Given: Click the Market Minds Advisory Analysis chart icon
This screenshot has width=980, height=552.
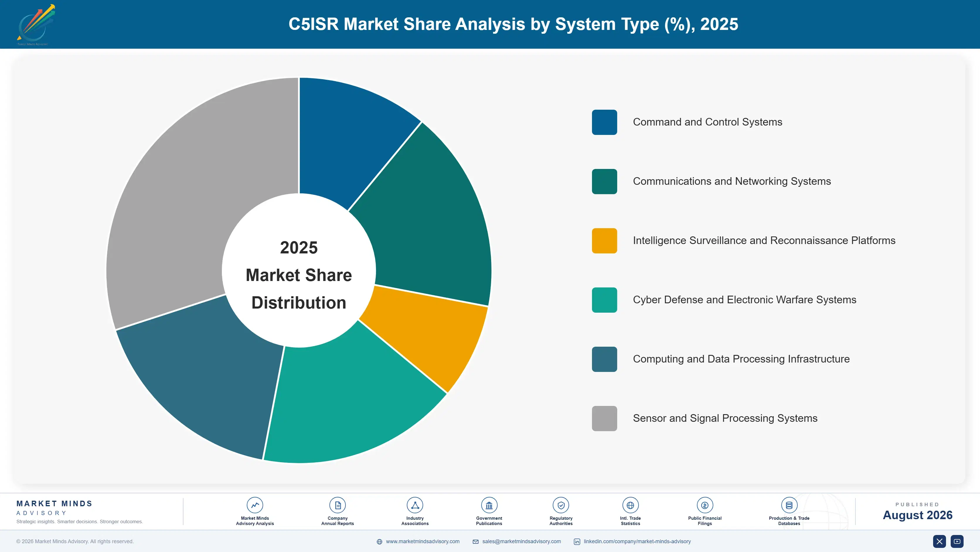Looking at the screenshot, I should (254, 505).
